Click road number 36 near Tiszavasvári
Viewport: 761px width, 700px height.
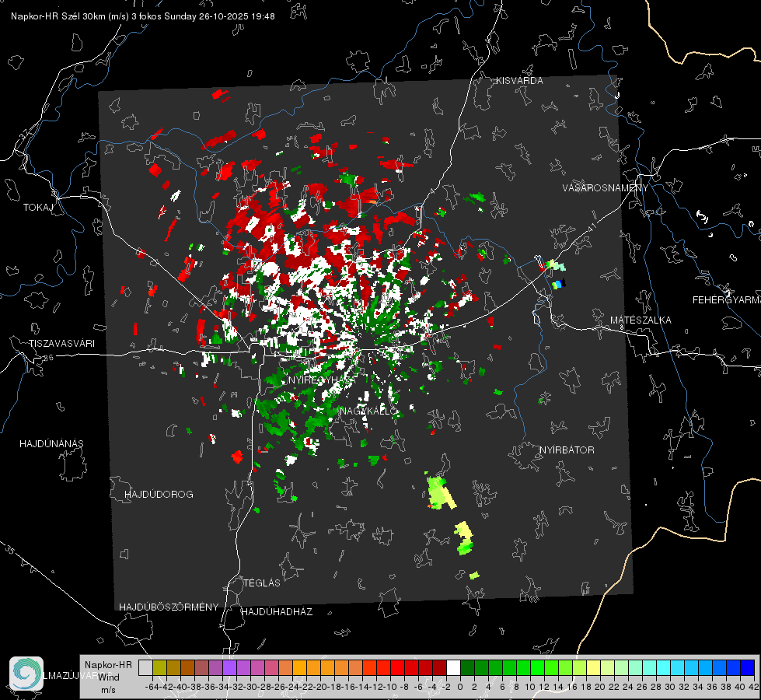[48, 358]
